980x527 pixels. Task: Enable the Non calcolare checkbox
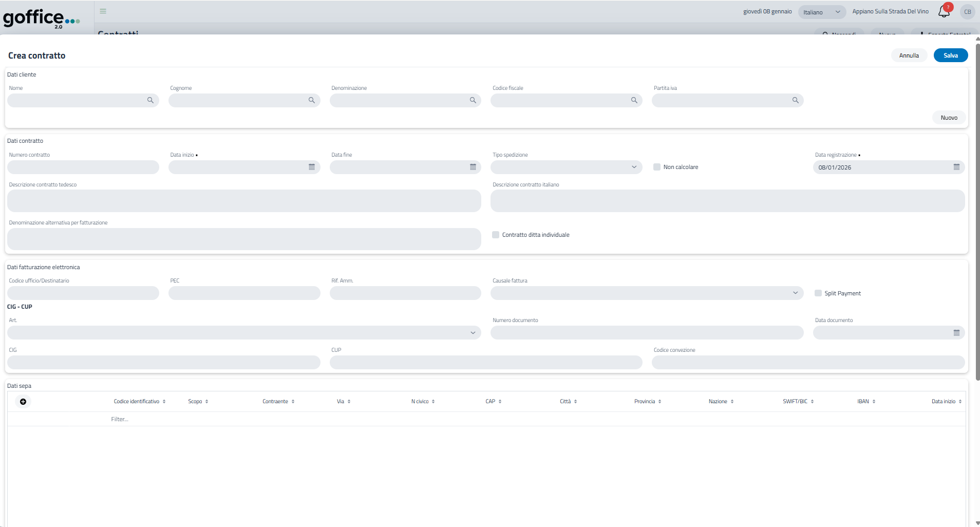tap(657, 167)
